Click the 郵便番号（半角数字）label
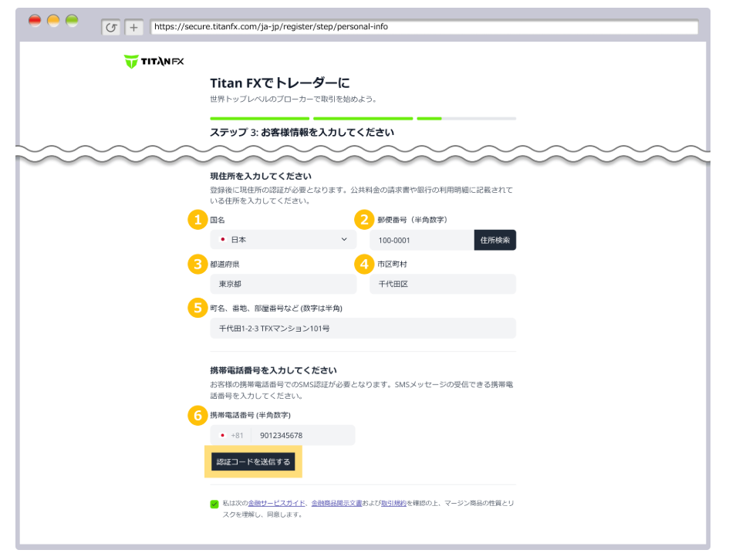The width and height of the screenshot is (729, 560). coord(413,219)
